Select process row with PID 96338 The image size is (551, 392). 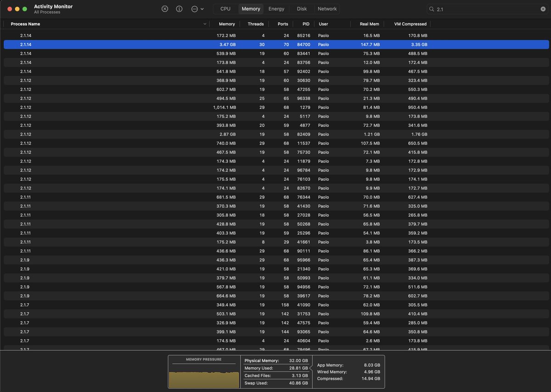coord(276,98)
